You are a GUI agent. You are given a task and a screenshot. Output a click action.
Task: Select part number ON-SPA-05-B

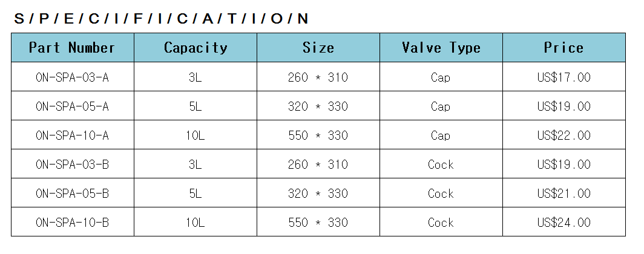[x=72, y=194]
